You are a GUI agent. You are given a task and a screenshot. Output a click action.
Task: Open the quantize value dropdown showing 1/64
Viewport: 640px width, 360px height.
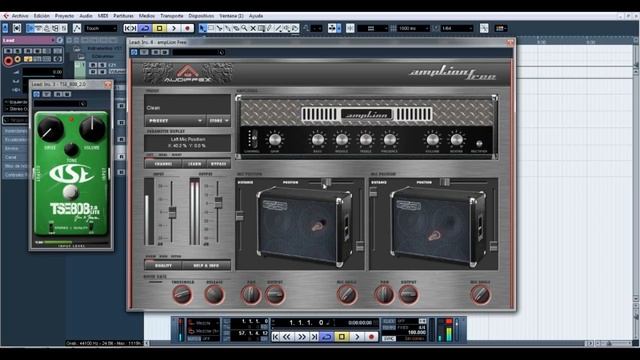tap(457, 28)
